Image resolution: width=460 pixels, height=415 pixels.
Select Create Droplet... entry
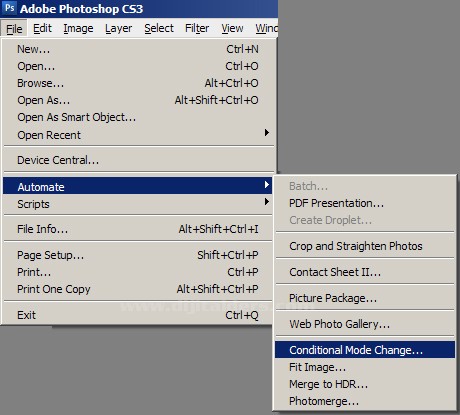pos(365,220)
